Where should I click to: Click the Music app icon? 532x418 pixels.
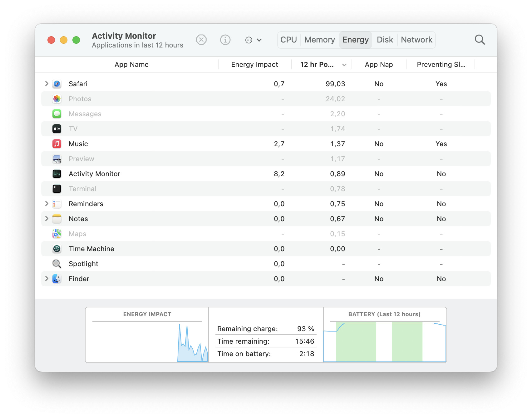click(57, 144)
